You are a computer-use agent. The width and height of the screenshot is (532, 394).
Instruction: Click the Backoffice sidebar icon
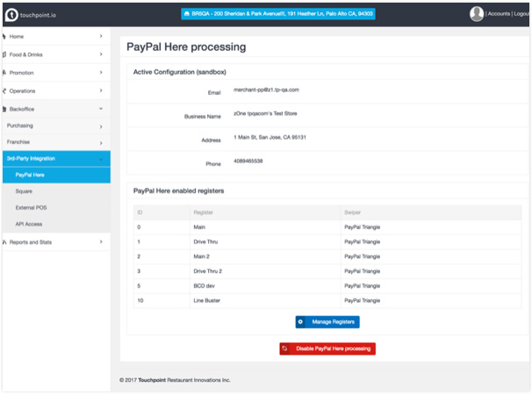coord(4,109)
